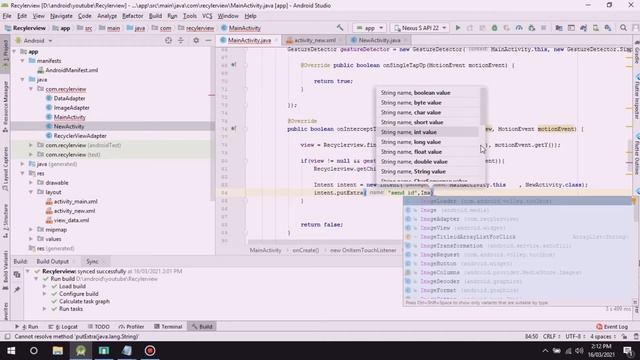The width and height of the screenshot is (640, 360).
Task: Collapse the manifests folder
Action: (x=23, y=61)
